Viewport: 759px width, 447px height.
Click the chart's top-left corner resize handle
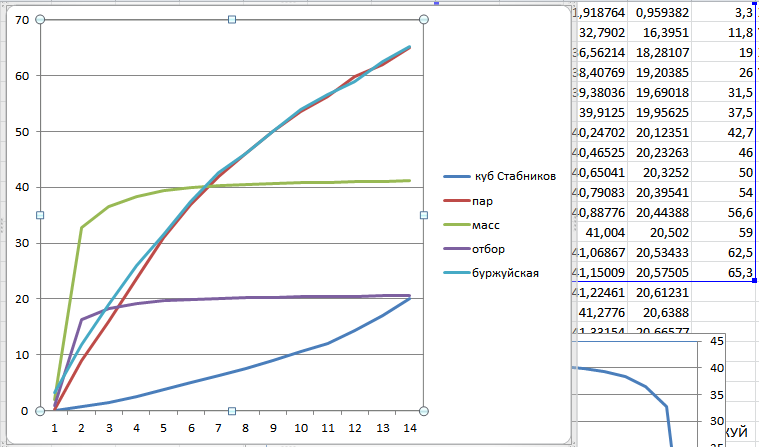(x=40, y=19)
